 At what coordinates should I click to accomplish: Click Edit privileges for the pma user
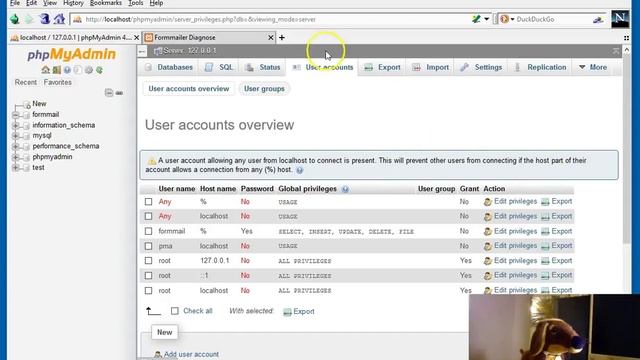click(510, 246)
